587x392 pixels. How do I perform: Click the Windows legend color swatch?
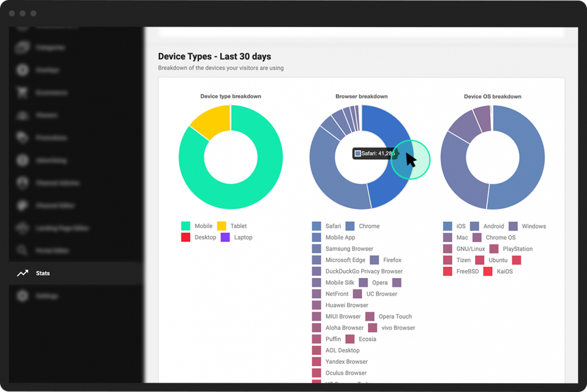513,226
